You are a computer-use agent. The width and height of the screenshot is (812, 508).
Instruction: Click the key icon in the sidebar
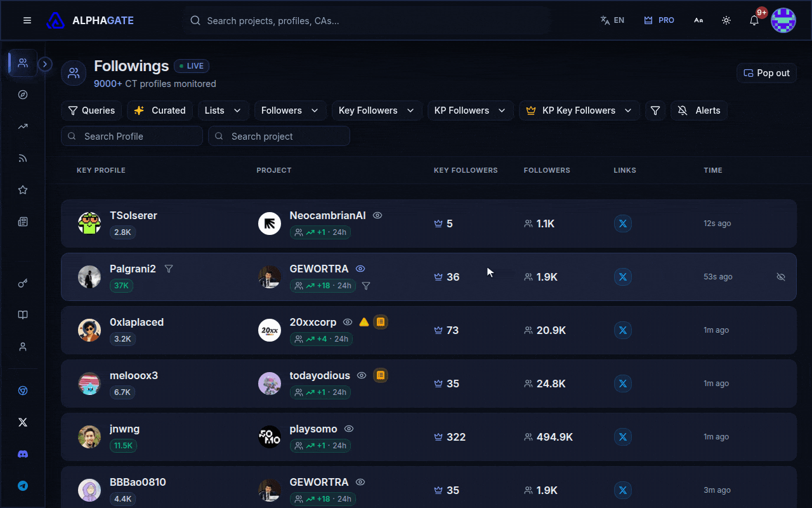tap(23, 283)
